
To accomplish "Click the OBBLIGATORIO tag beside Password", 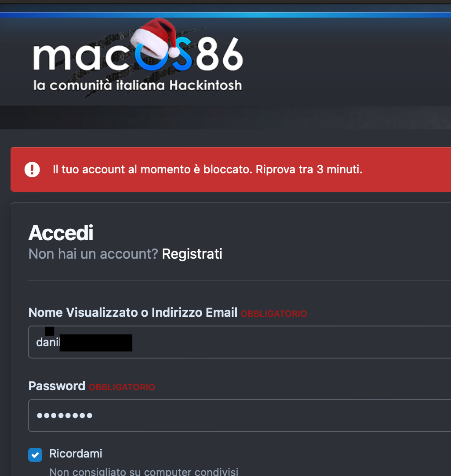I will point(122,388).
